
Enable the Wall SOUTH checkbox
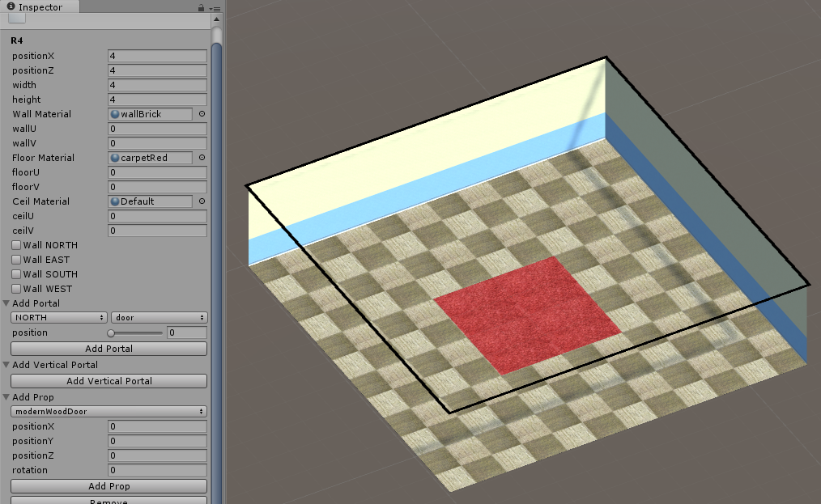tap(16, 274)
